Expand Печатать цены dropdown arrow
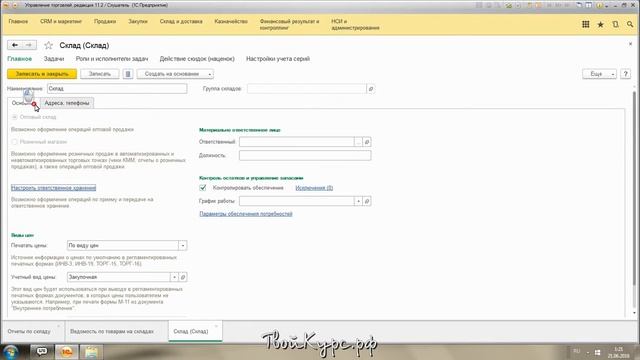This screenshot has height=360, width=640. click(183, 246)
